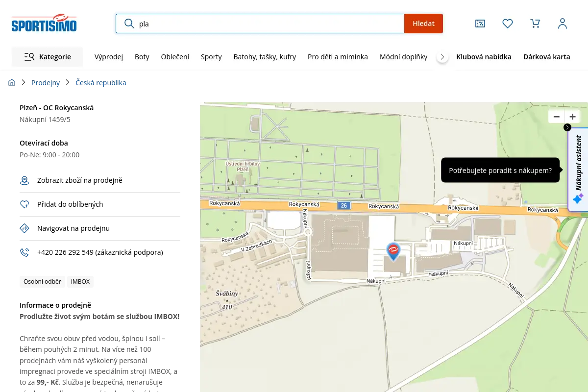This screenshot has width=588, height=392.
Task: Collapse the Nákupní asistent side panel arrow
Action: click(567, 127)
